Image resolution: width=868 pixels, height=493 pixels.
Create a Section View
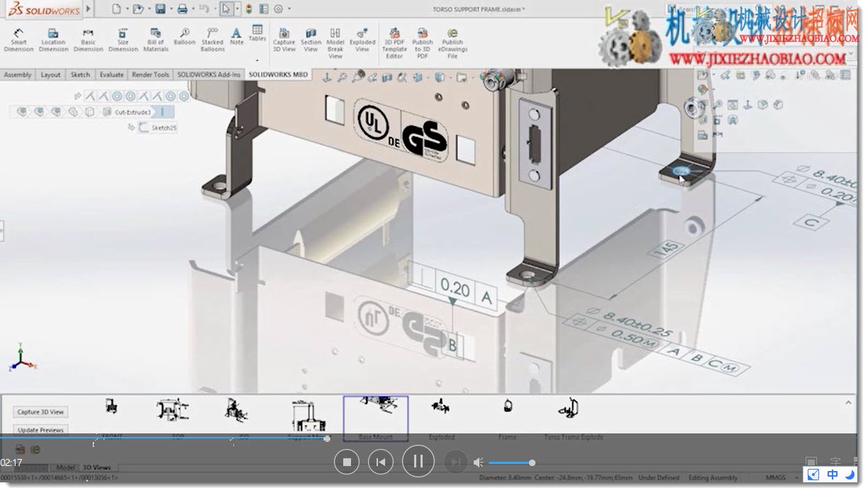pos(311,40)
